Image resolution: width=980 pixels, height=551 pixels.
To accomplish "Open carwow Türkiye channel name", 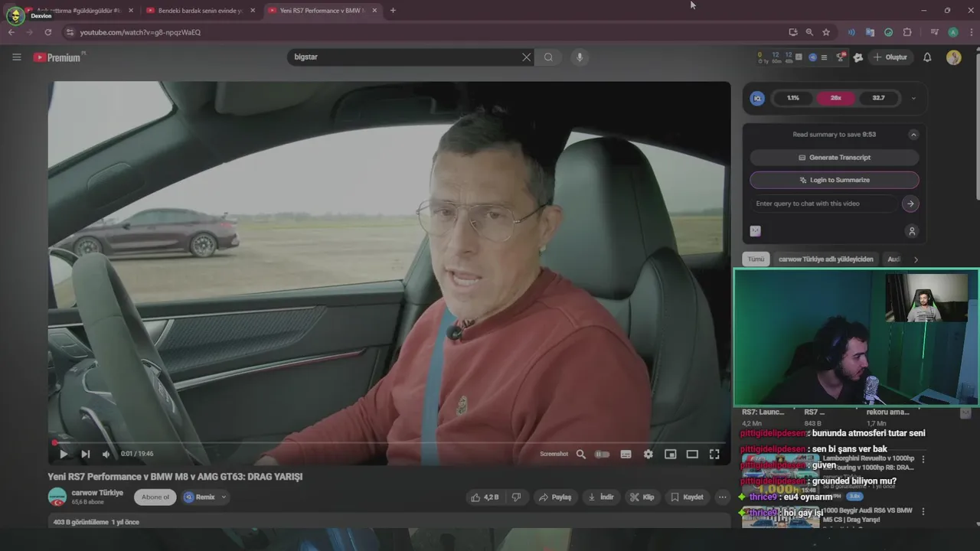I will [97, 493].
